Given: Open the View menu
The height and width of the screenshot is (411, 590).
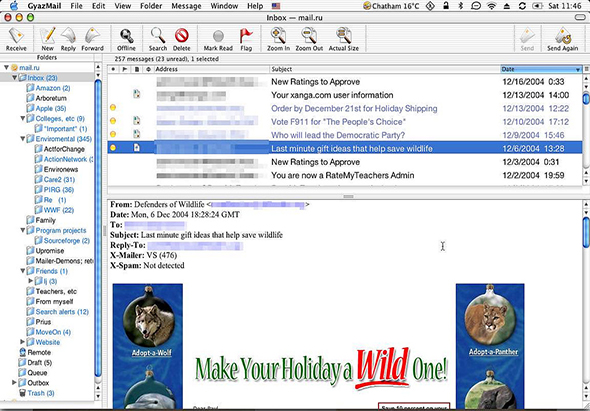Looking at the screenshot, I should pyautogui.click(x=123, y=6).
